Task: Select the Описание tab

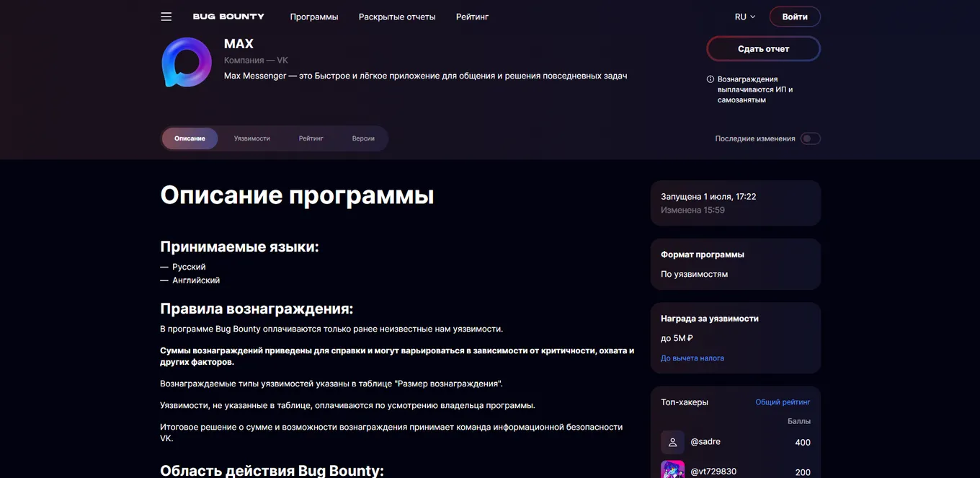Action: 190,138
